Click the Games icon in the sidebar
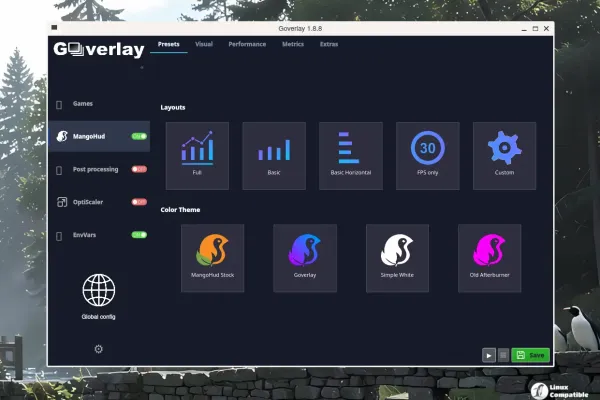The height and width of the screenshot is (400, 600). pyautogui.click(x=59, y=104)
